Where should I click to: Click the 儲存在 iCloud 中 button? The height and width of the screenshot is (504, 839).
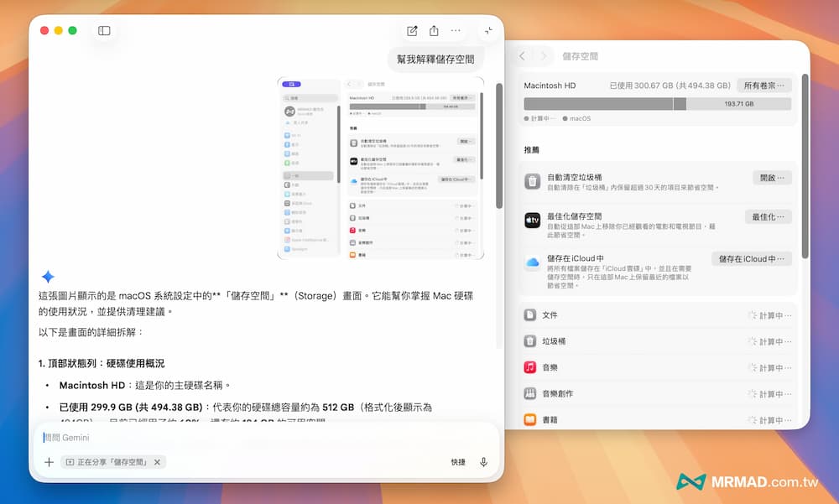pos(751,258)
